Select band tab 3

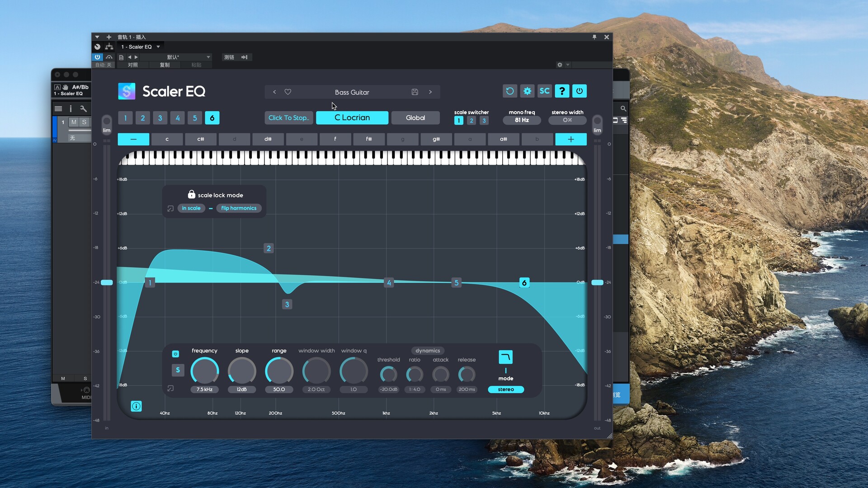pyautogui.click(x=160, y=118)
